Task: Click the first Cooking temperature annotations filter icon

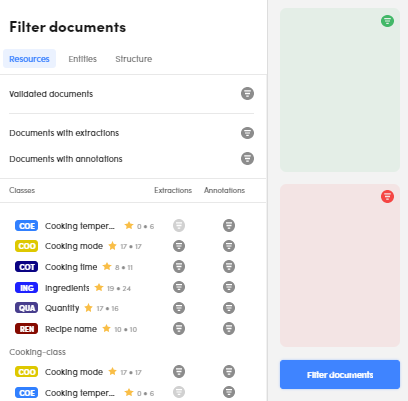Action: (x=229, y=226)
